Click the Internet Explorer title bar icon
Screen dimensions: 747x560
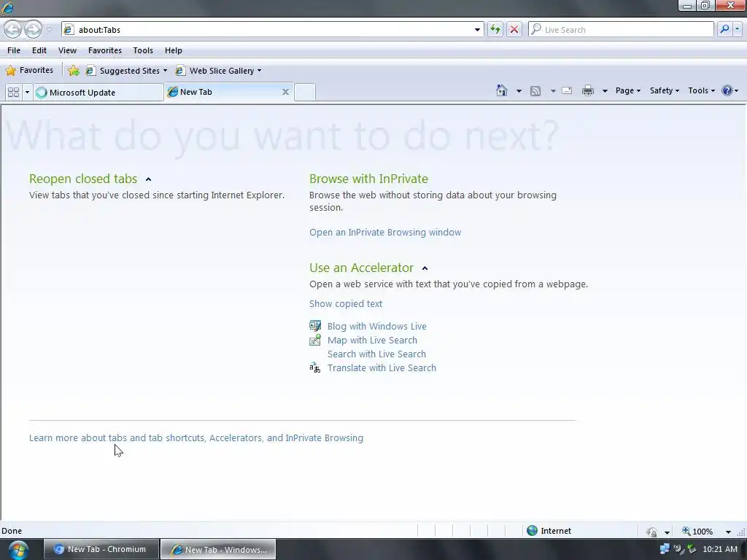pyautogui.click(x=7, y=7)
